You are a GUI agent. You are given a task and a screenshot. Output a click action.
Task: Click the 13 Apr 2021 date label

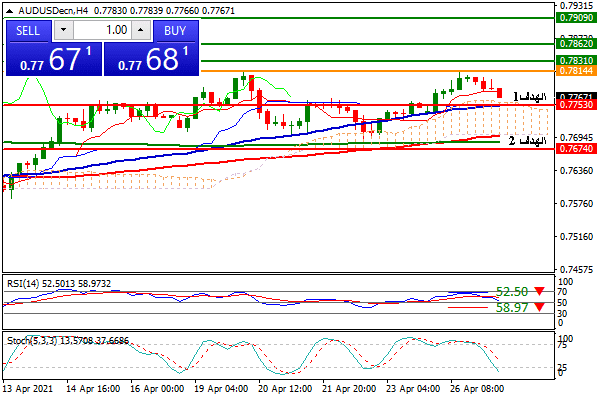[x=28, y=389]
